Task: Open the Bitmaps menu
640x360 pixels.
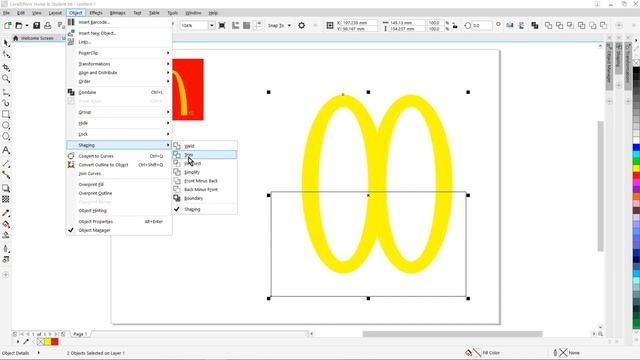Action: (118, 13)
